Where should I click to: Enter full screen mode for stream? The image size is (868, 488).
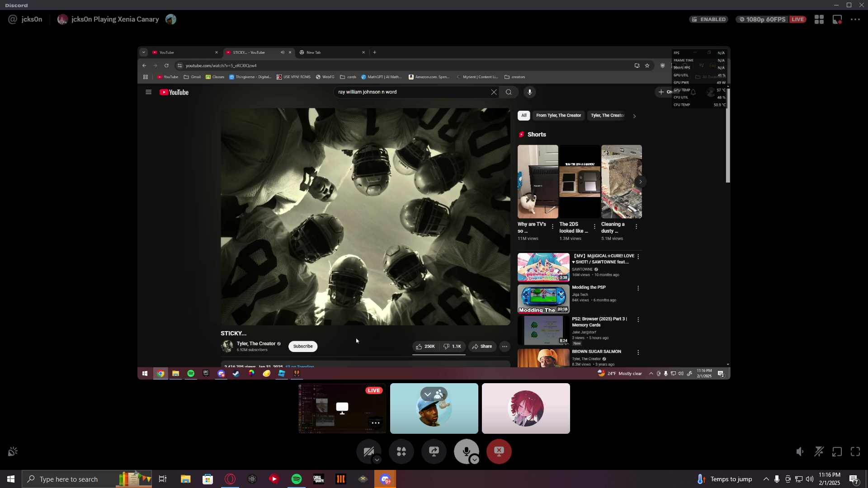(855, 451)
